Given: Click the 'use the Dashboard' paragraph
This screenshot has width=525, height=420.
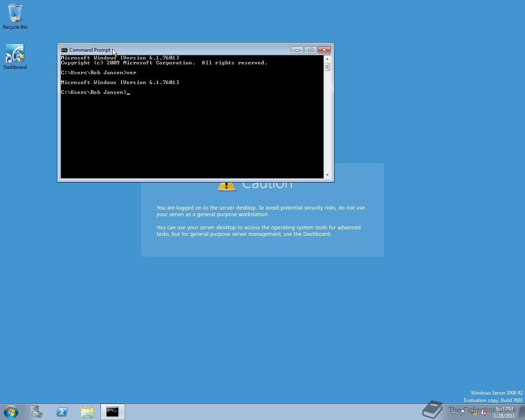Looking at the screenshot, I should [x=258, y=231].
